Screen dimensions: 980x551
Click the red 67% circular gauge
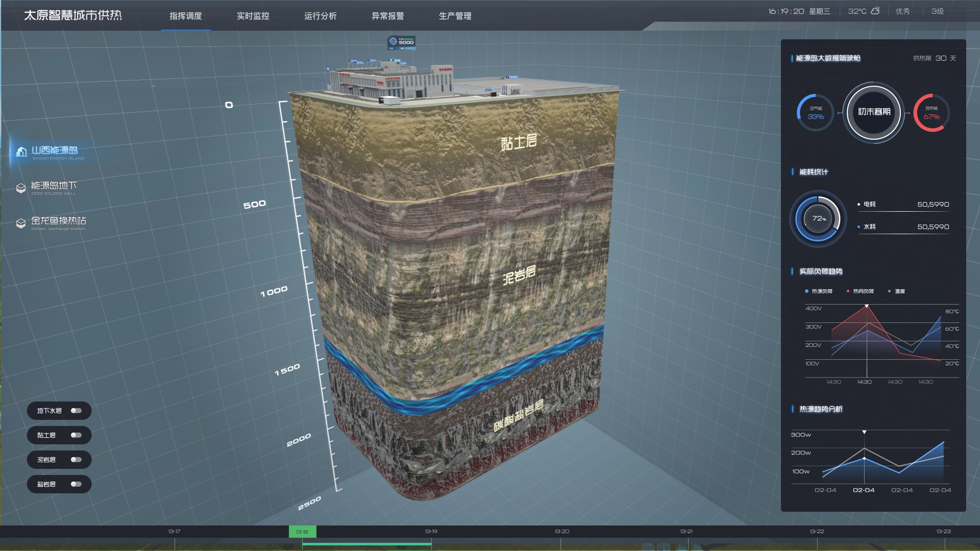[931, 113]
